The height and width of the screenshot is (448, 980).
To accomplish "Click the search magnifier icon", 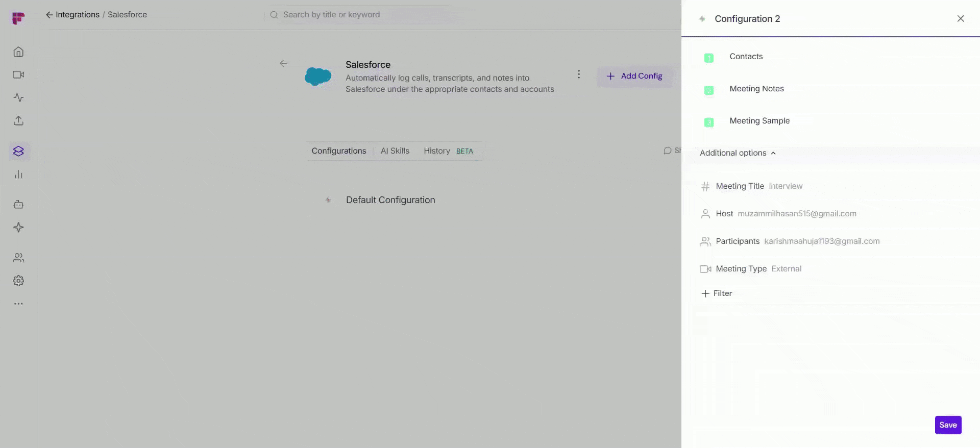I will click(x=274, y=15).
